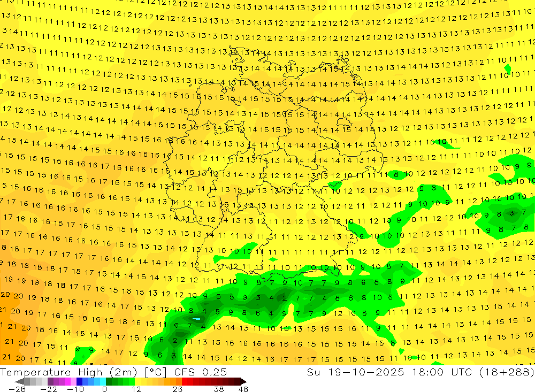Click the bright red swatch right of 26
This screenshot has height=392, width=535.
pos(185,381)
